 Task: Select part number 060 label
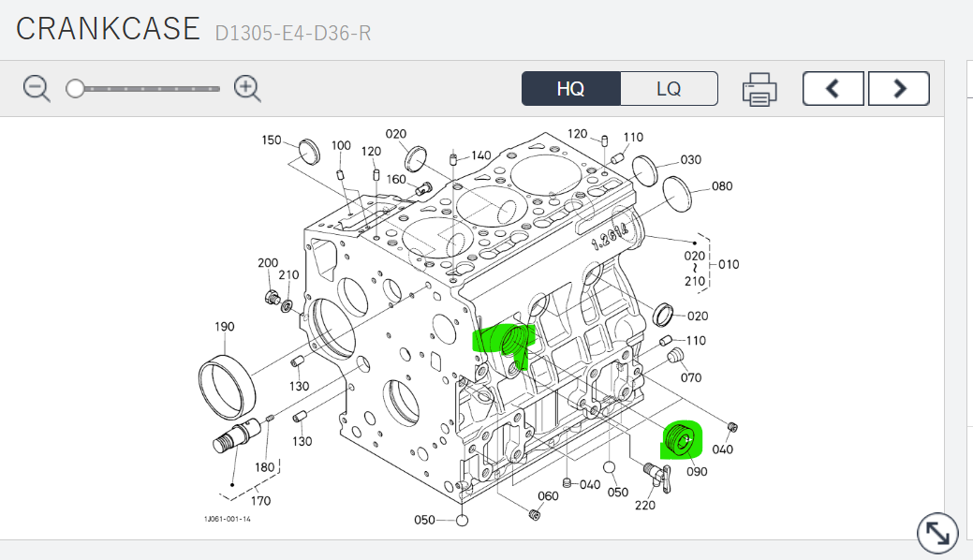[x=548, y=496]
